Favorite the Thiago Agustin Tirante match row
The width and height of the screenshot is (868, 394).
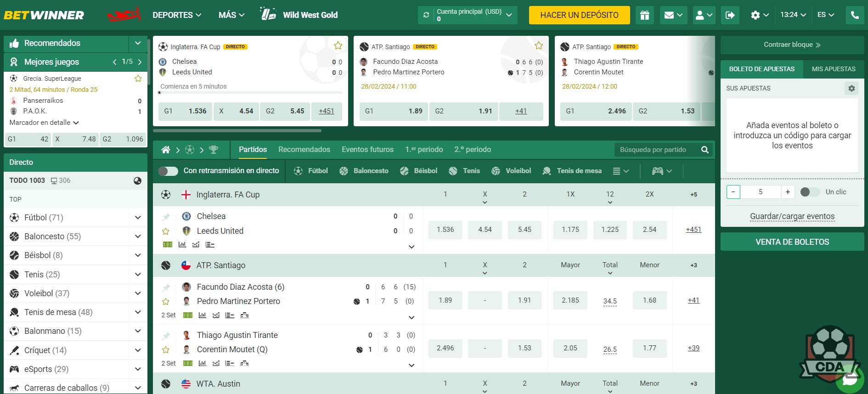(166, 350)
